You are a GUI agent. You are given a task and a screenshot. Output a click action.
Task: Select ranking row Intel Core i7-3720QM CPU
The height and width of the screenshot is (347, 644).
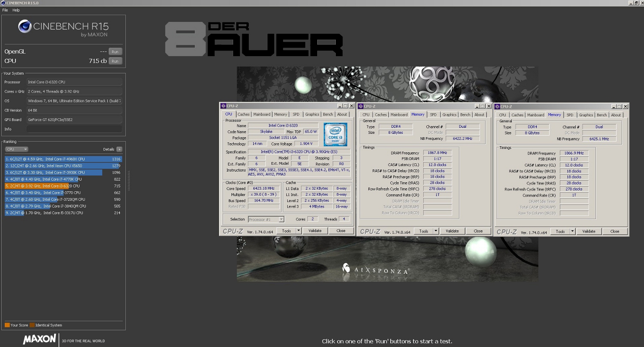coord(64,199)
